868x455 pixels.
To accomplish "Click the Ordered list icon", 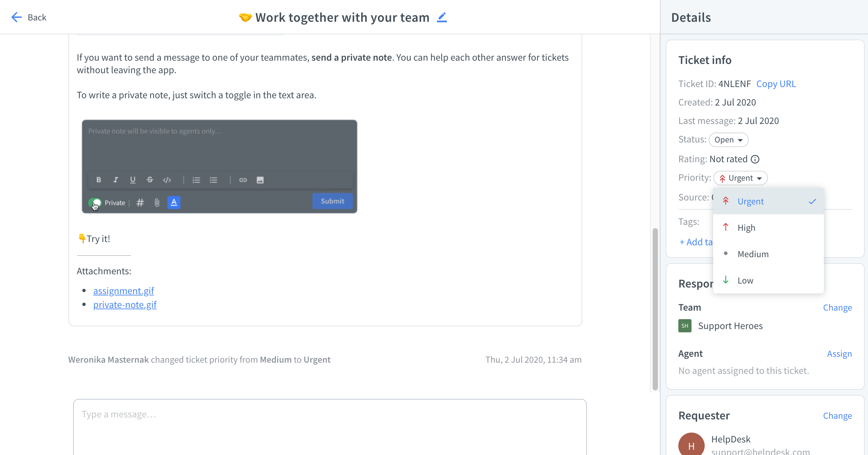I will click(196, 180).
